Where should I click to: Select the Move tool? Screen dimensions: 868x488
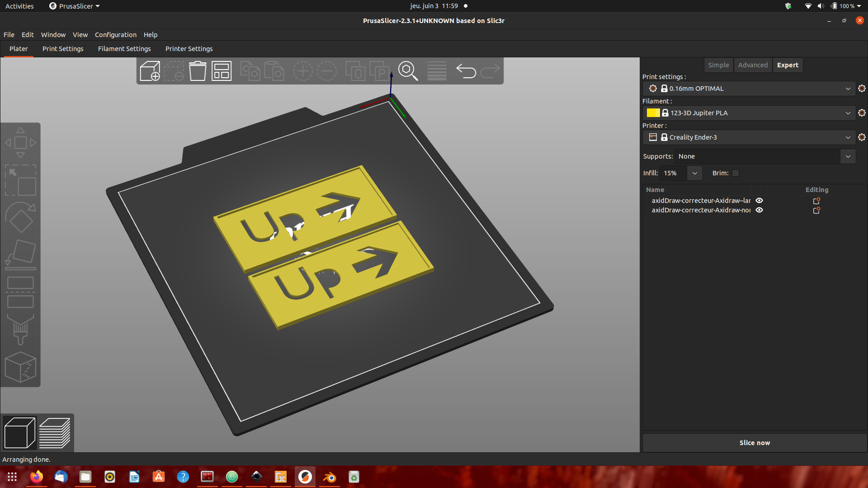(20, 142)
